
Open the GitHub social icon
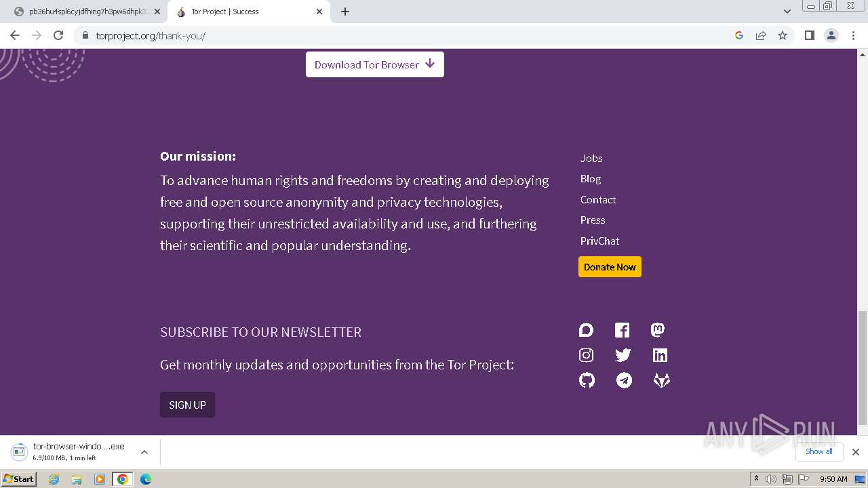[x=587, y=380]
